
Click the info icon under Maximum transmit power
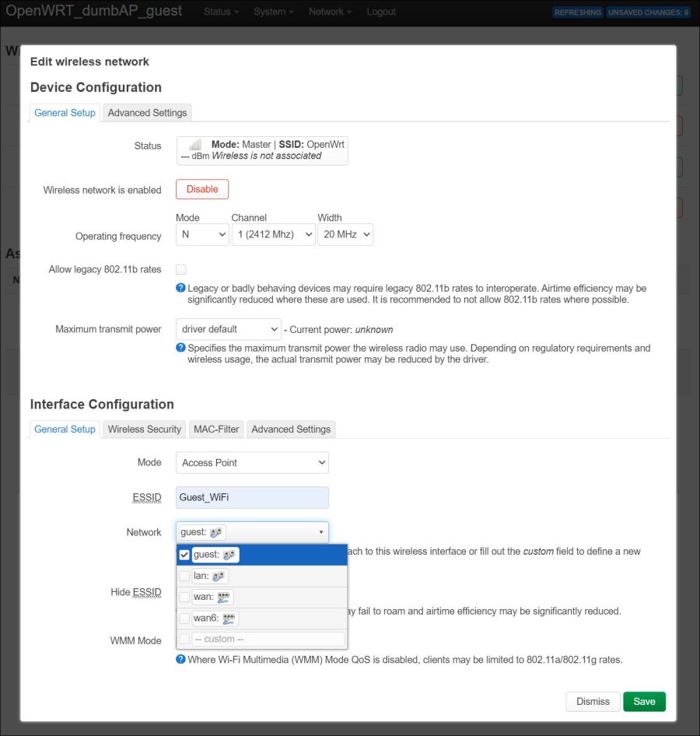180,349
